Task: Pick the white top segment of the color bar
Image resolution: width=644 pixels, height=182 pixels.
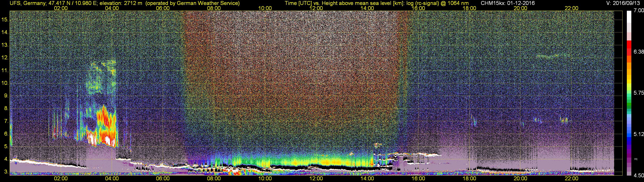Action: [x=629, y=17]
